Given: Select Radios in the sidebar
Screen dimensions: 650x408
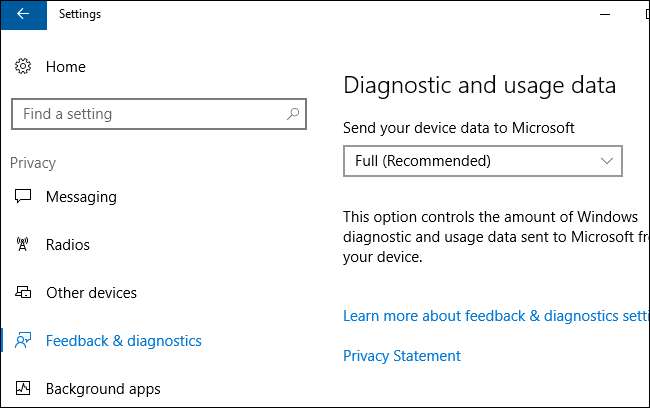Looking at the screenshot, I should pyautogui.click(x=68, y=245).
